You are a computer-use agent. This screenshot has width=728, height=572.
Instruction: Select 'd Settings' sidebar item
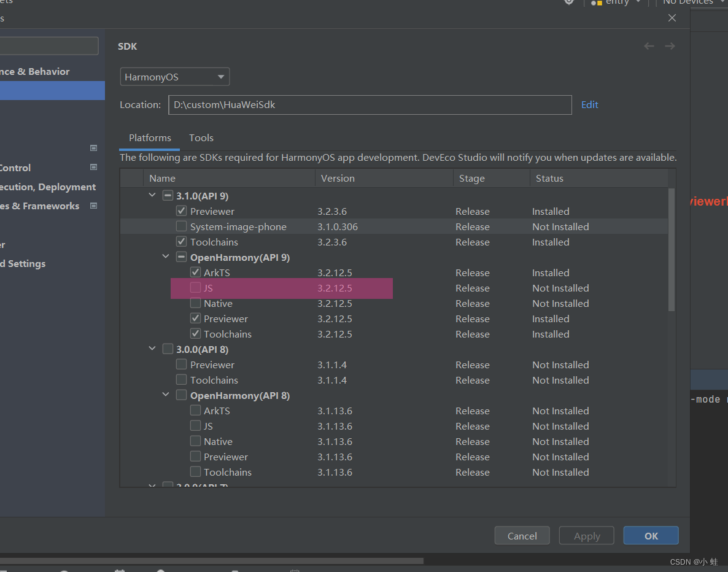tap(23, 263)
